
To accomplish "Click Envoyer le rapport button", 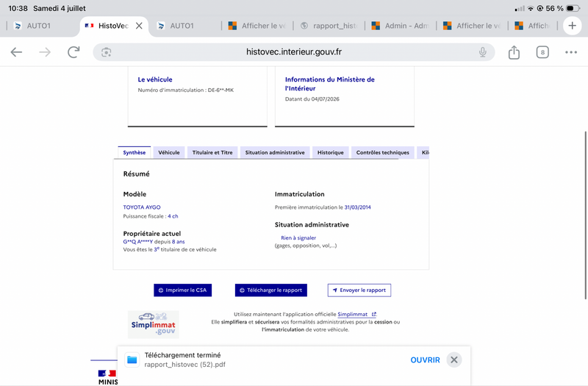I will pos(359,290).
